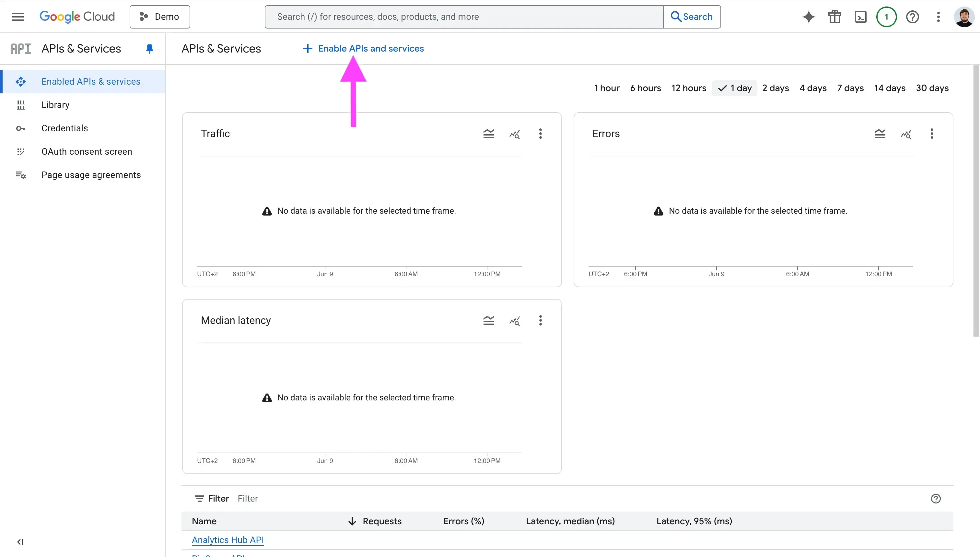Select Enabled APIs & services in sidebar

[91, 81]
